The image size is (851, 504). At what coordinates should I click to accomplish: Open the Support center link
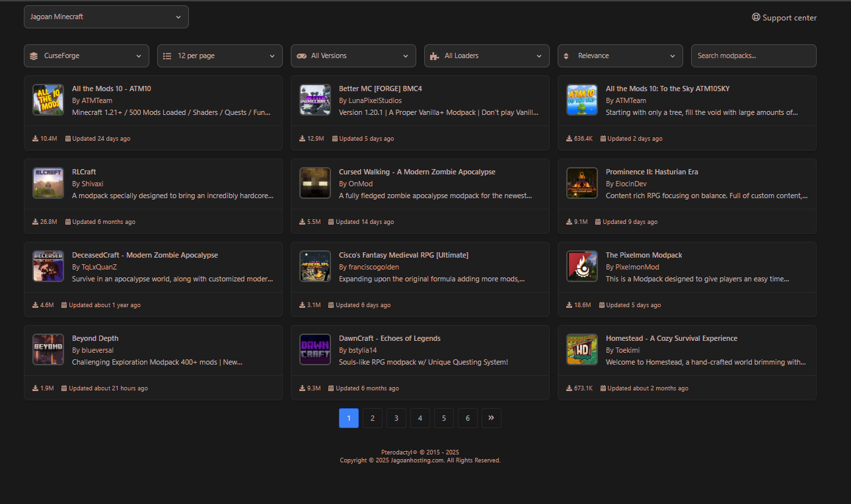[784, 18]
